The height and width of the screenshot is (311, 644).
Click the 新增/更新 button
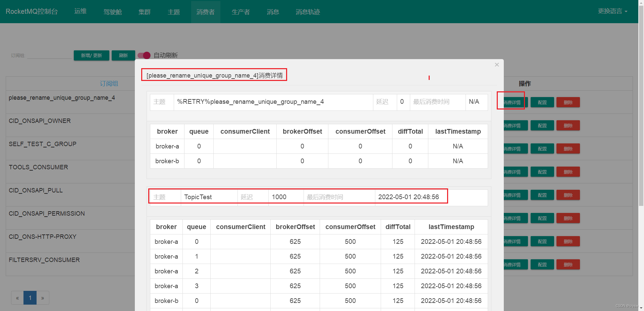click(x=92, y=55)
